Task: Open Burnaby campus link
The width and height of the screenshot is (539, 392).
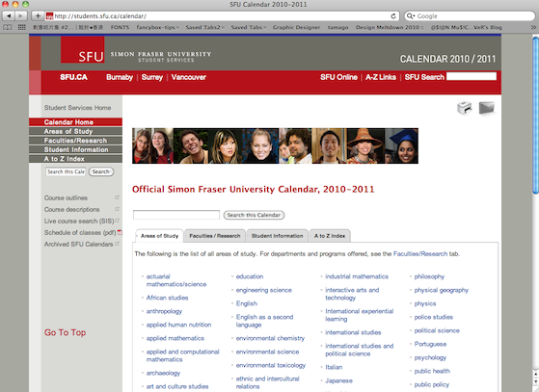Action: [x=120, y=77]
